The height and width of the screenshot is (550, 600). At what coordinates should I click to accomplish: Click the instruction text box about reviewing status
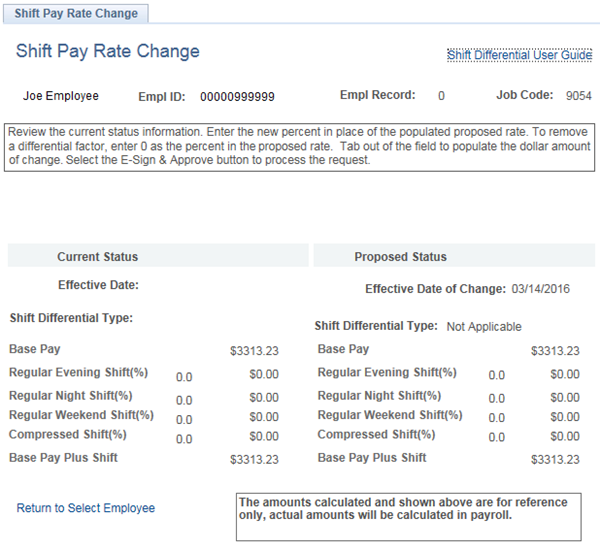click(299, 146)
